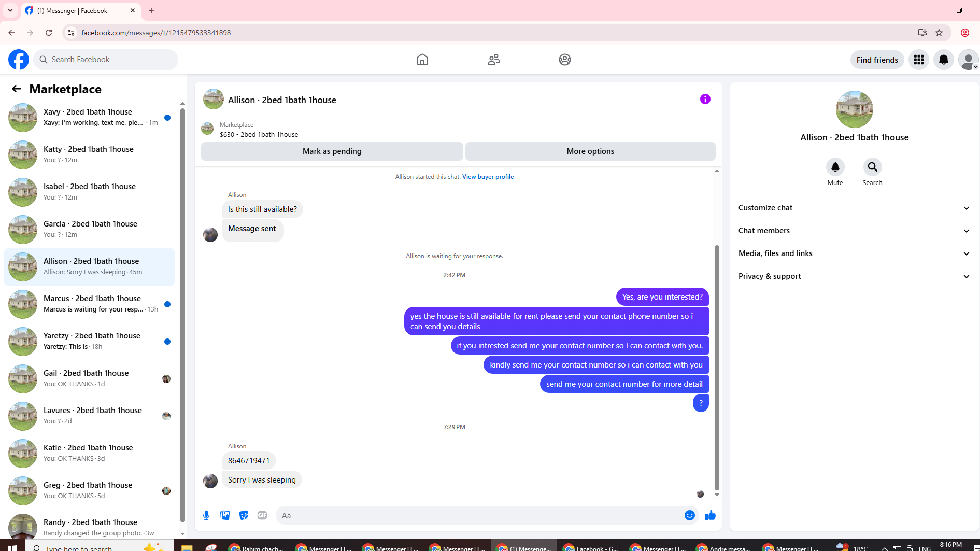Screen dimensions: 980x551
Task: Expand Media, files and links section
Action: click(x=854, y=253)
